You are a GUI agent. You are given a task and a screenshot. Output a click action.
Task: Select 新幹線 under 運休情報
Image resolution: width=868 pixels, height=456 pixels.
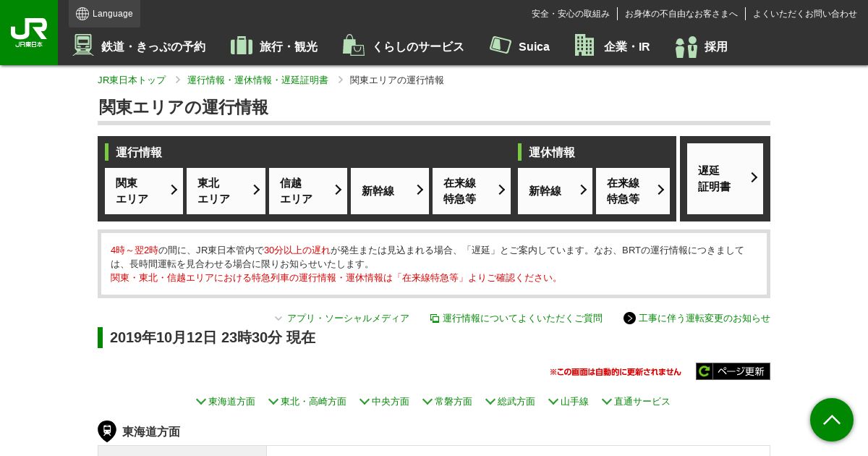(x=555, y=191)
